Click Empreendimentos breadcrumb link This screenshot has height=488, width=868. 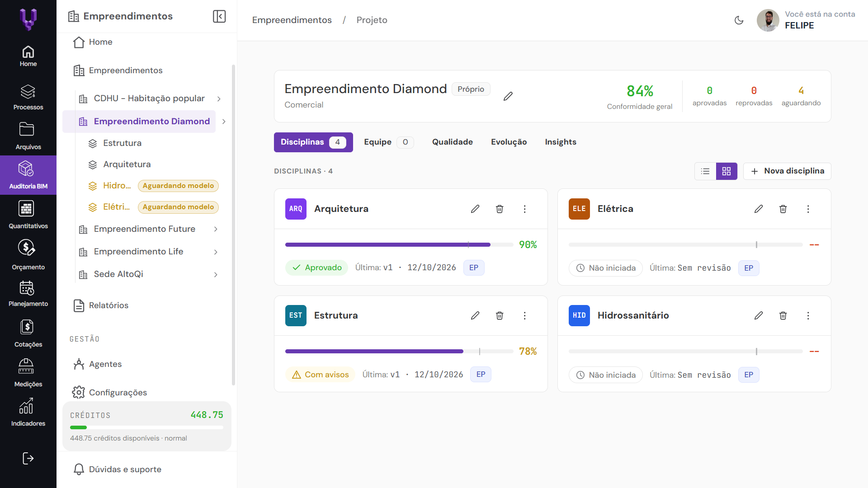[x=292, y=20]
